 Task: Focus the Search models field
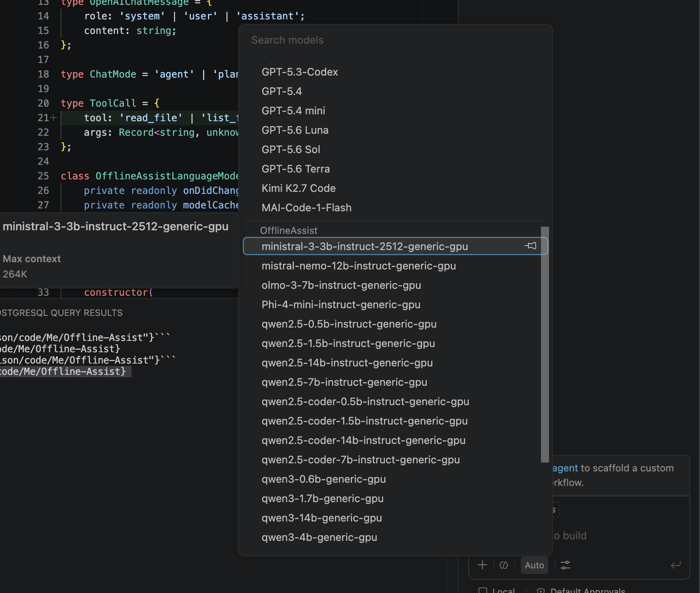[x=396, y=40]
